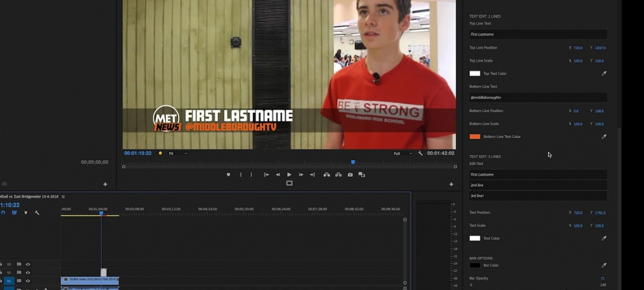Click Bottom Line Position Y value 108.0
Screen dimensions: 644x290
click(599, 111)
